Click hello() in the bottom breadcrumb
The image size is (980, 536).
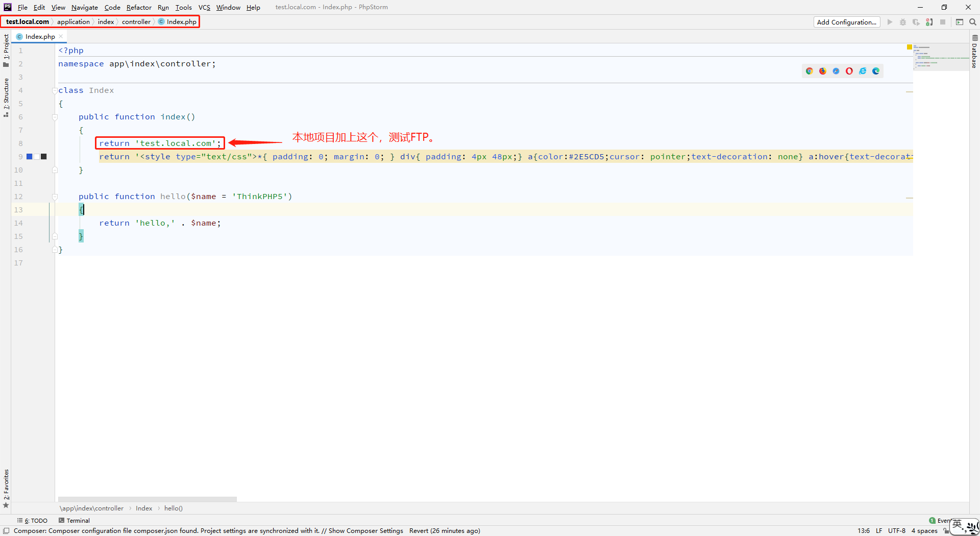point(174,508)
